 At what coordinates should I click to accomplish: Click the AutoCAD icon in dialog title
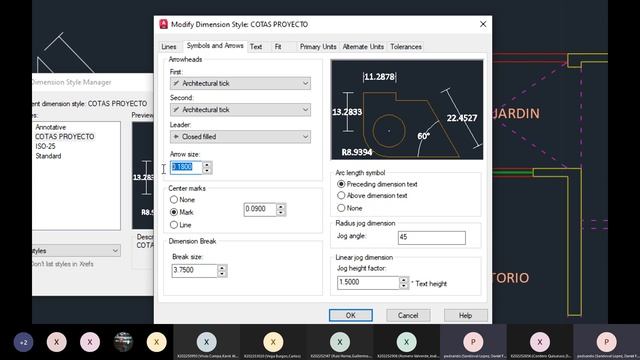pos(164,24)
